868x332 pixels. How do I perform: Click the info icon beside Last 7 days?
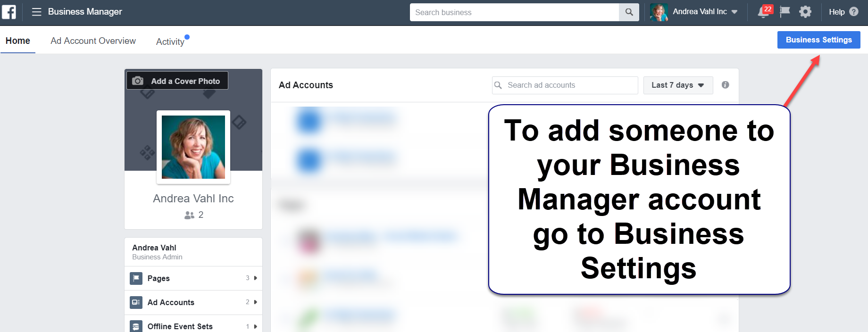point(725,85)
